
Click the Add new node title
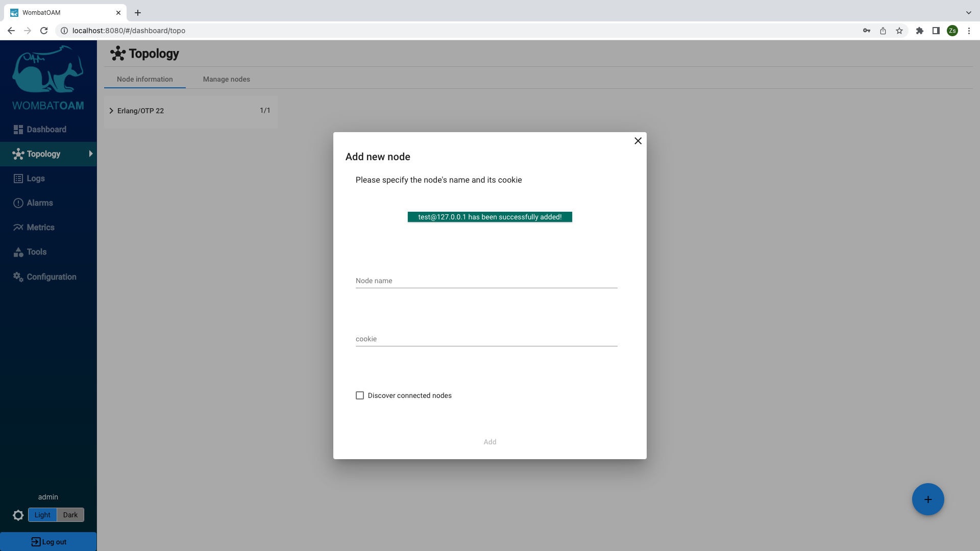(378, 157)
